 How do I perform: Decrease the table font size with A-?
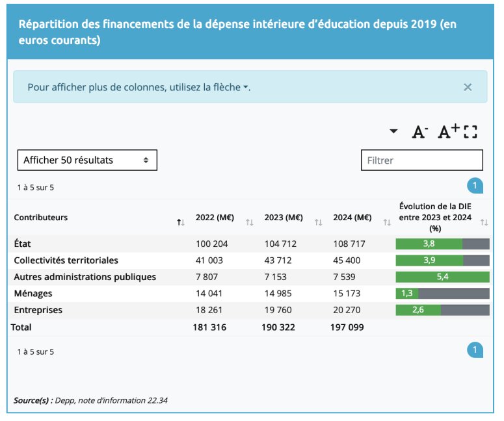419,132
